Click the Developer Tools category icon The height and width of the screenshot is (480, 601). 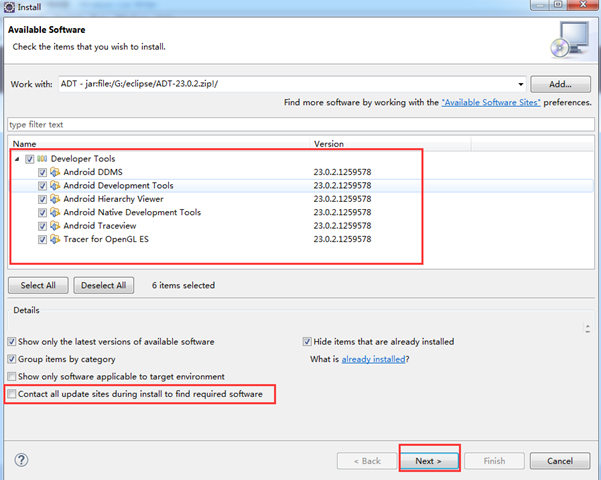point(42,158)
